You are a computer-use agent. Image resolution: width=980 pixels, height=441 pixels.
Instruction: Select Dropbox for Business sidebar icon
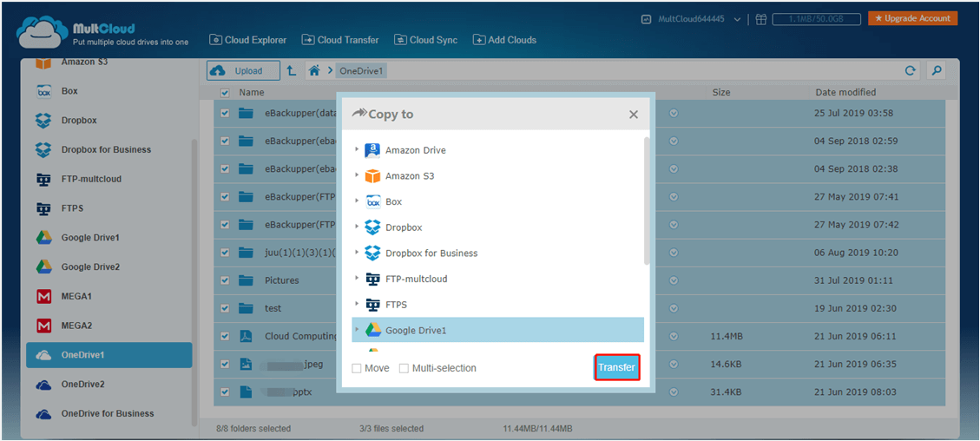pos(43,150)
